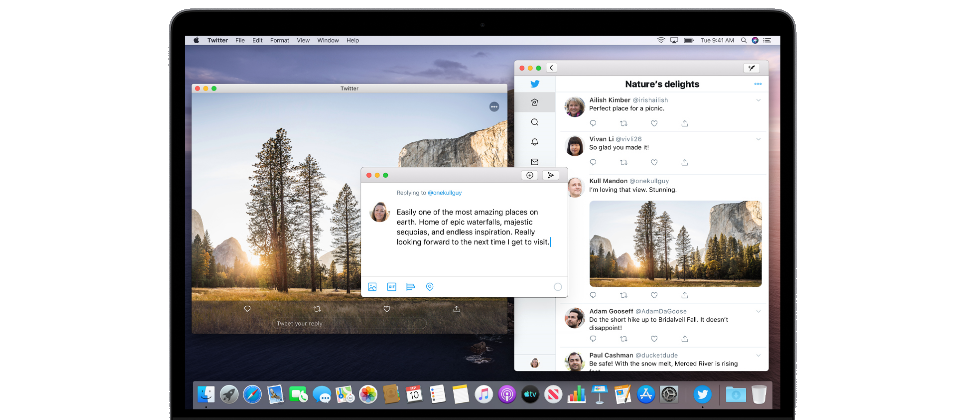
Task: Send the reply from the compose window
Action: pos(550,175)
